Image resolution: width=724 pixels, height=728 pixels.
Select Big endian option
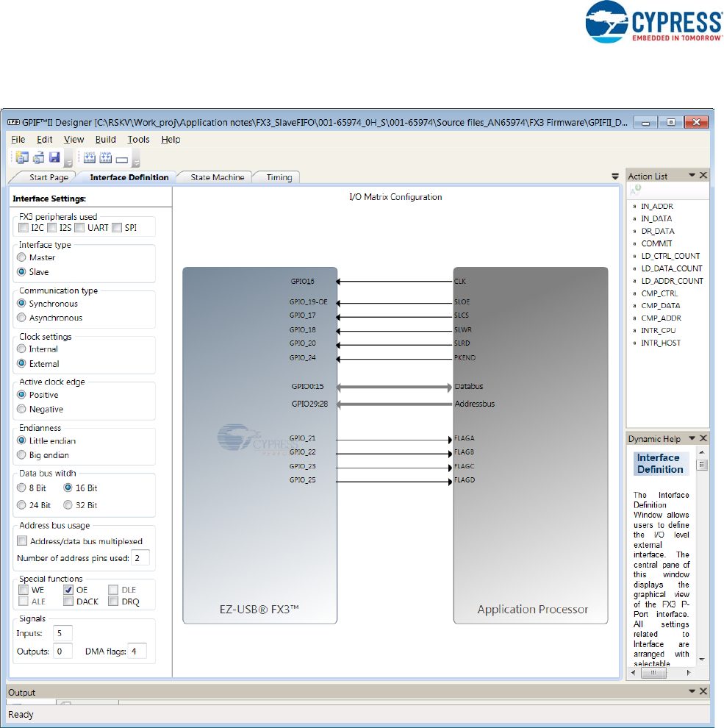[21, 455]
